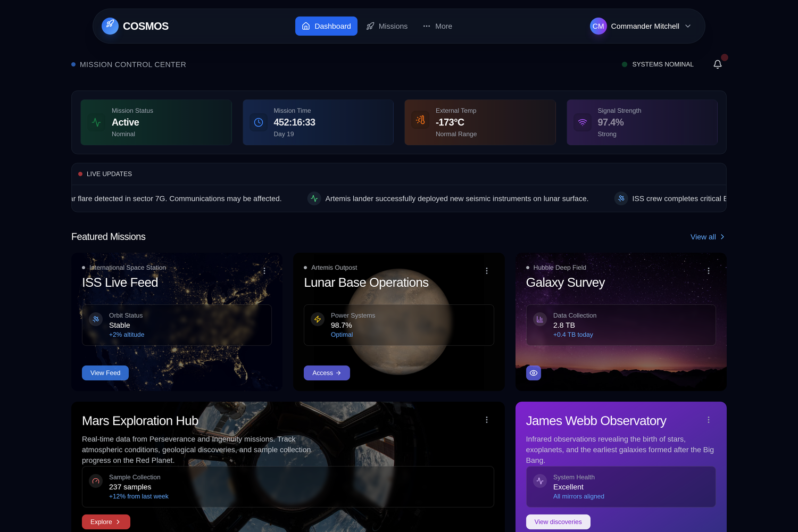Select the Dashboard tab
Image resolution: width=798 pixels, height=532 pixels.
[x=326, y=26]
